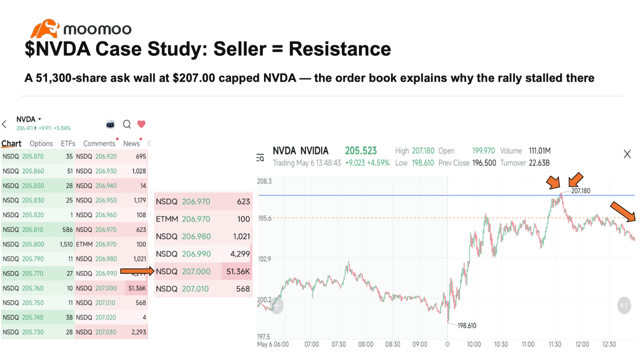Viewport: 644px width, 359px height.
Task: Select the NSDQ 205.800 bid row
Action: point(37,244)
